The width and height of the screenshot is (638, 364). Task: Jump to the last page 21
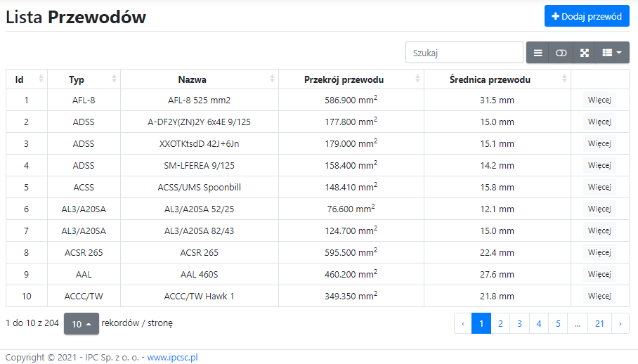click(x=599, y=324)
